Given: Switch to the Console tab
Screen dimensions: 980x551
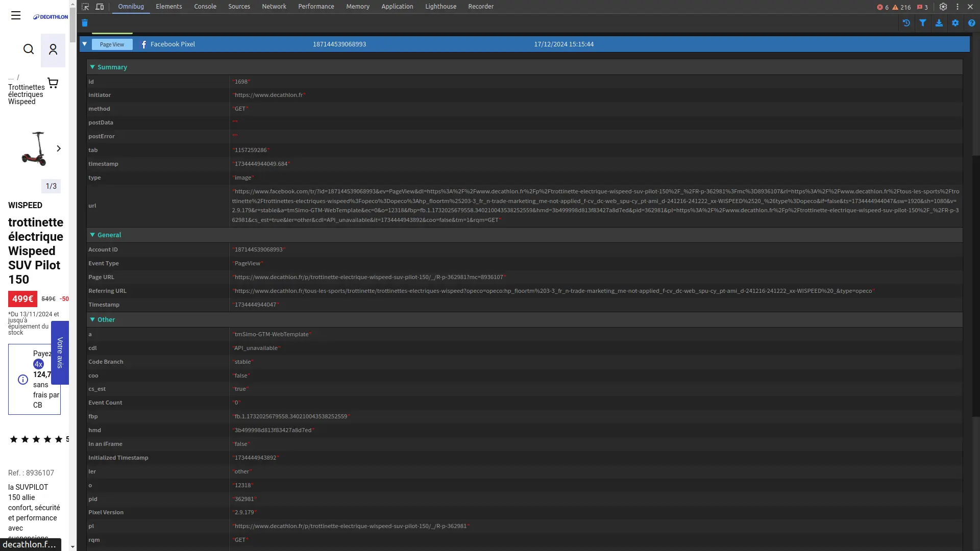Looking at the screenshot, I should click(205, 7).
